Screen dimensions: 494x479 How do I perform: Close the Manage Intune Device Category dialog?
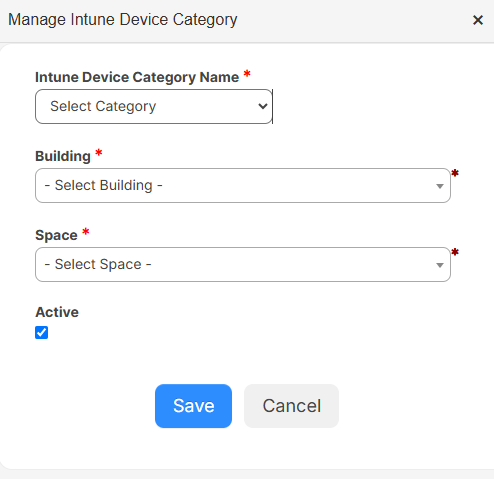click(478, 20)
